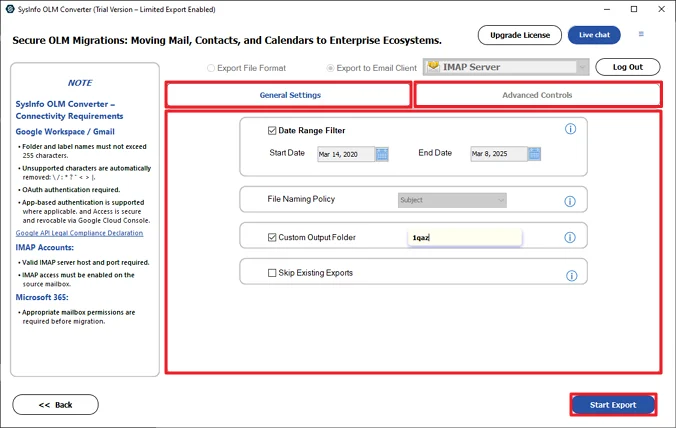Open the hamburger menu icon near Live chat
This screenshot has width=676, height=428.
641,34
